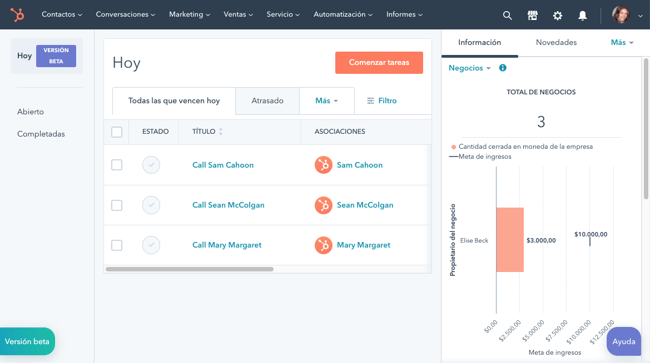Open the Call Mary Margaret task link
Screen dimensions: 650x363
coord(227,245)
